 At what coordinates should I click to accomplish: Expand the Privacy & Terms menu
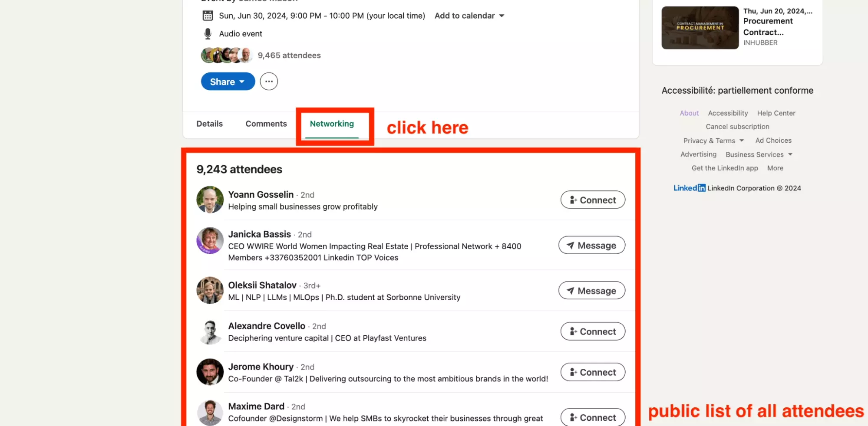[x=713, y=141]
